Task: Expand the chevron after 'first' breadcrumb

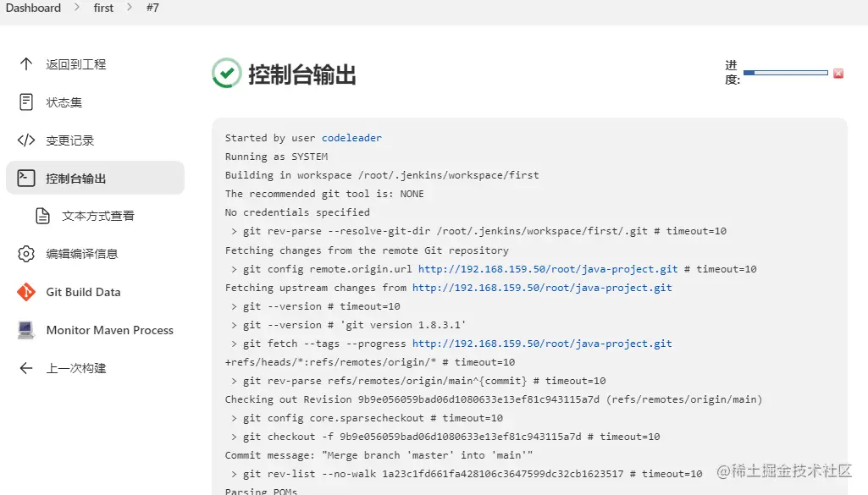Action: coord(130,7)
